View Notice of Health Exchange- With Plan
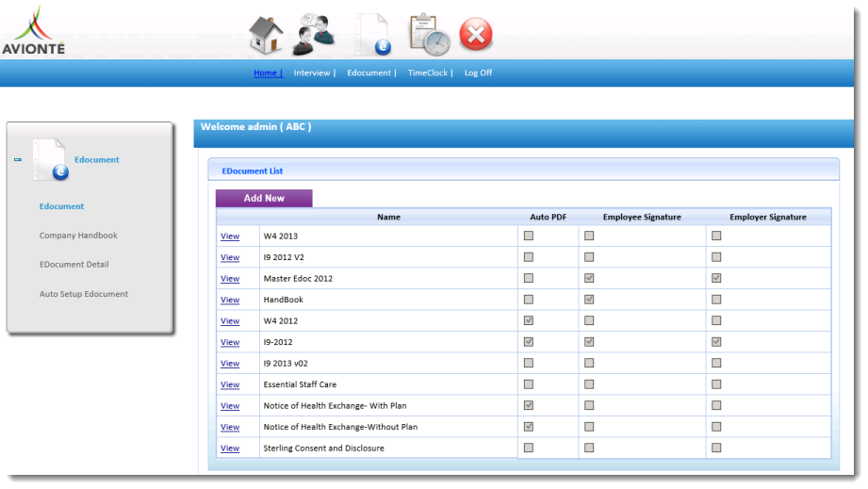Image resolution: width=868 pixels, height=489 pixels. (x=230, y=405)
